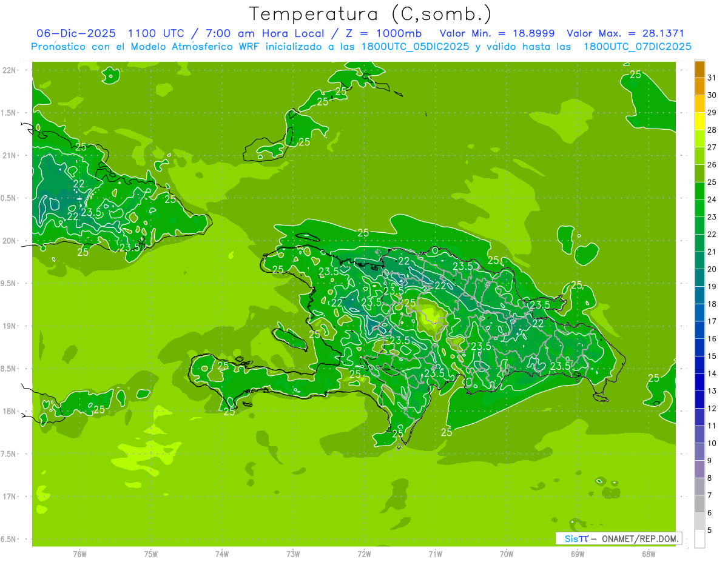Click the 'Valor Max. = 28.1371' text
This screenshot has width=728, height=562.
tap(625, 33)
